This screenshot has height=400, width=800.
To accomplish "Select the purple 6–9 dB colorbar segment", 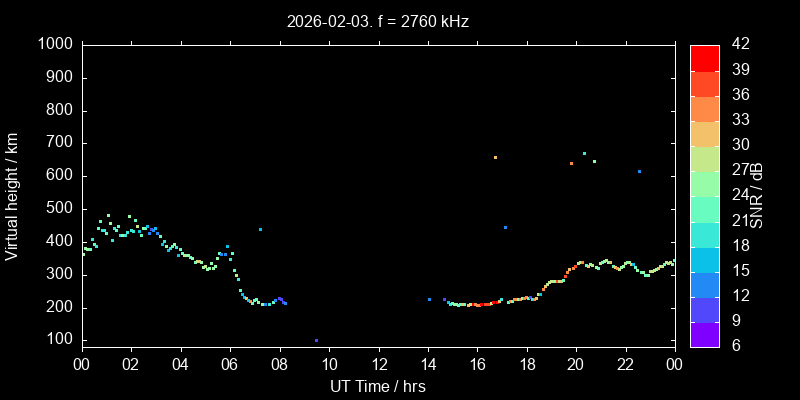I will pyautogui.click(x=705, y=333).
